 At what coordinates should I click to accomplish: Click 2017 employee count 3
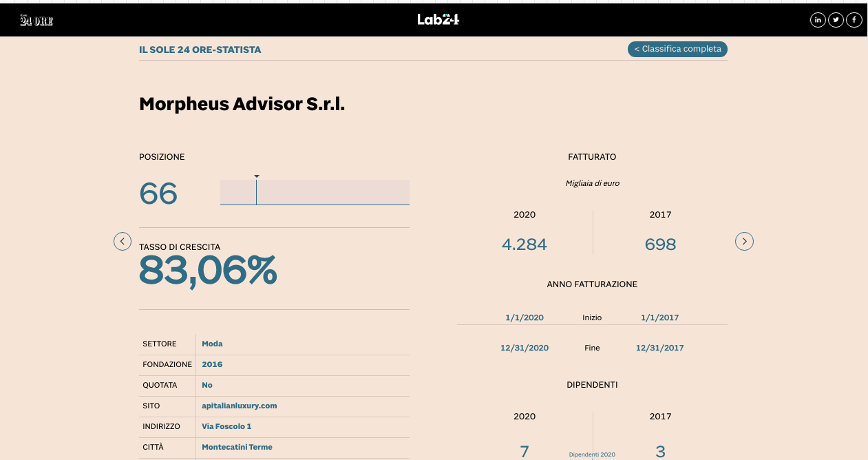[x=660, y=452]
